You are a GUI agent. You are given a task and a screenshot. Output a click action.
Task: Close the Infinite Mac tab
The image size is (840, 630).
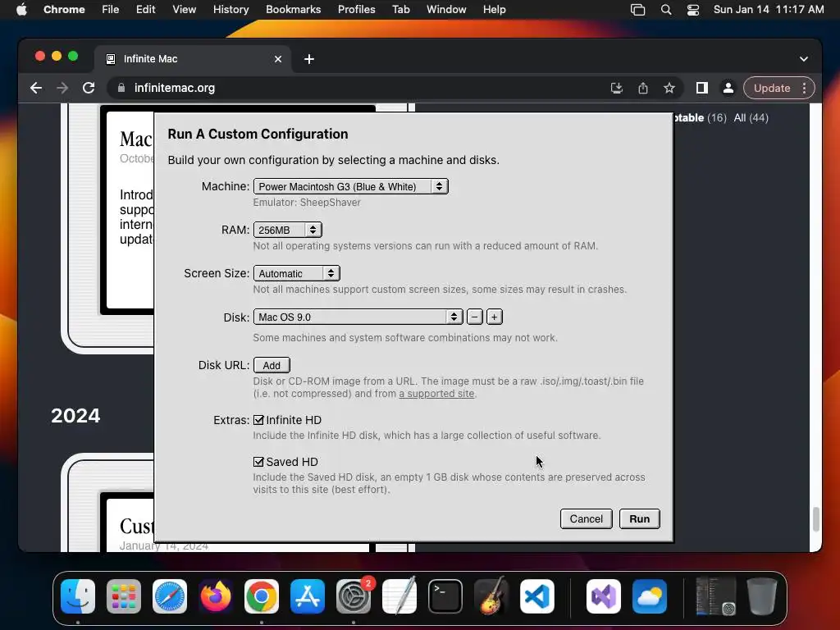coord(278,59)
